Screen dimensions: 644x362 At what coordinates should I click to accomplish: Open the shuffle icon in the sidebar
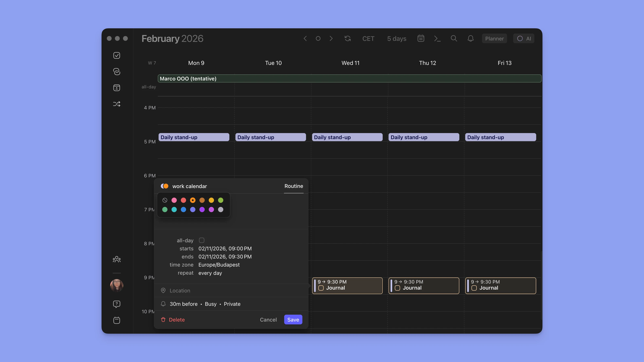117,104
